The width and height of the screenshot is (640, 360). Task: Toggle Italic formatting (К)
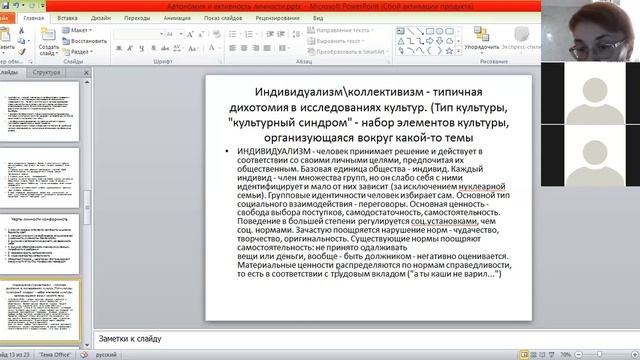(130, 48)
